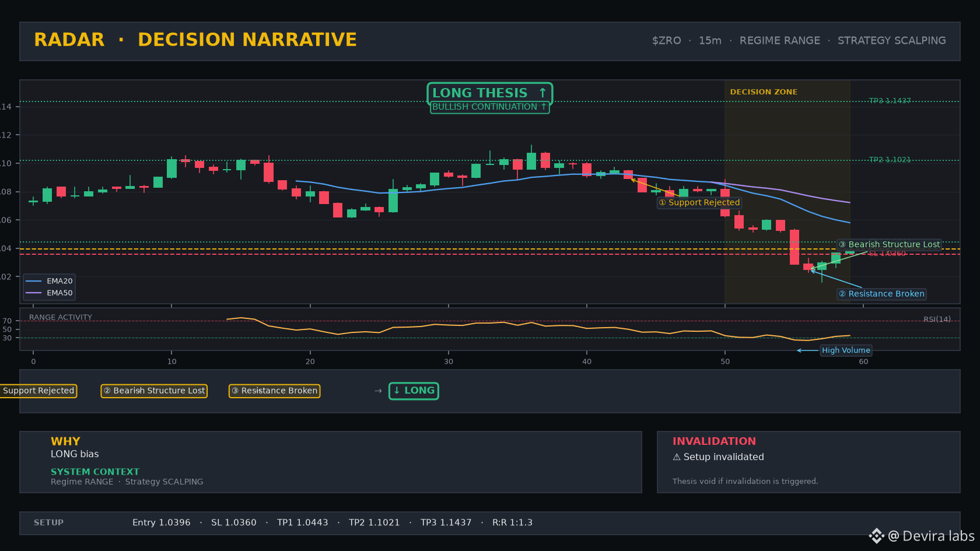Click Entry 1.0396 in the SETUP bar
Screen dimensions: 980x551
click(162, 522)
